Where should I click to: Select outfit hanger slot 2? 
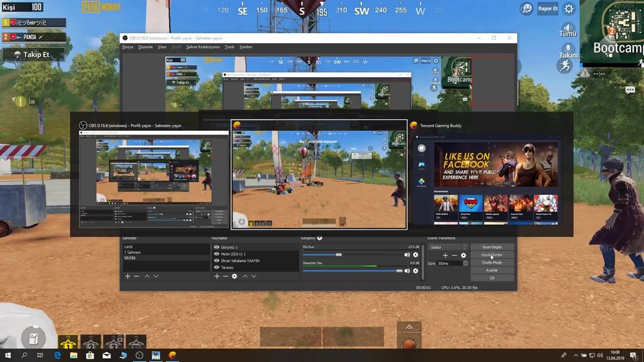point(91,342)
